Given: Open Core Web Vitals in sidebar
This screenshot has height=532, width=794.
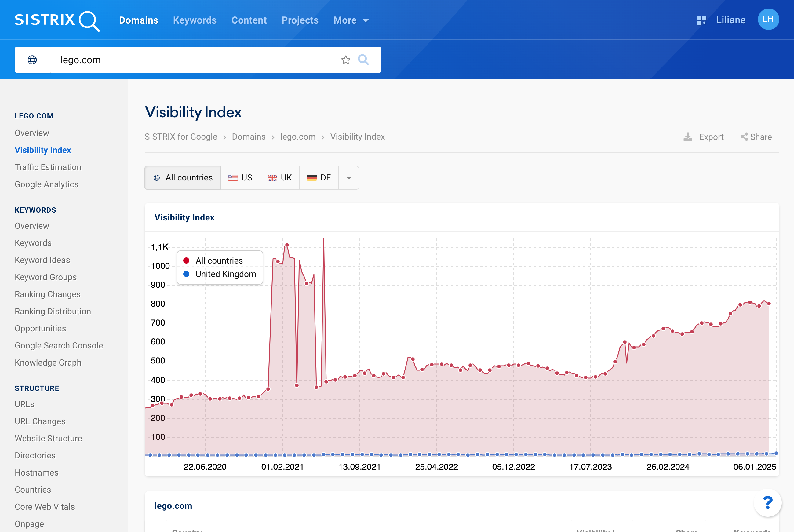Looking at the screenshot, I should coord(44,507).
